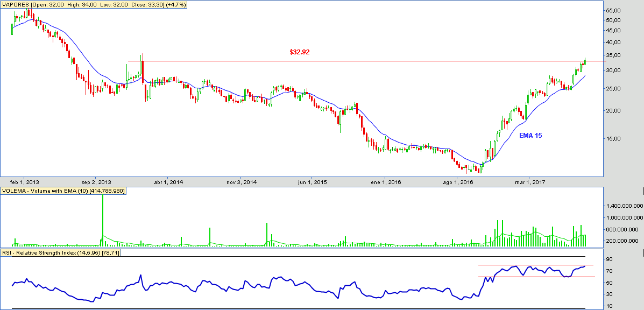Select the $32.92 resistance price label
Screen dimensions: 644x310
pos(300,52)
